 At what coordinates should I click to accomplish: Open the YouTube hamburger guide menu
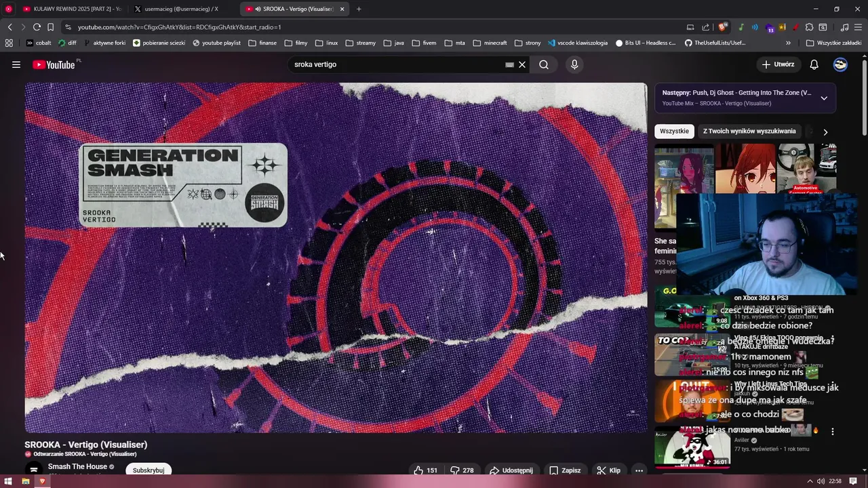(x=16, y=64)
